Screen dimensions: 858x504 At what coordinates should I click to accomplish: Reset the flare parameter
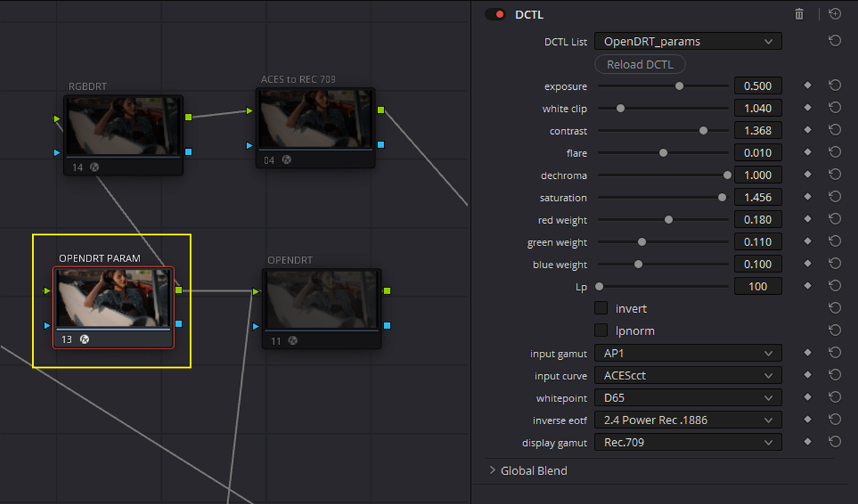point(835,152)
